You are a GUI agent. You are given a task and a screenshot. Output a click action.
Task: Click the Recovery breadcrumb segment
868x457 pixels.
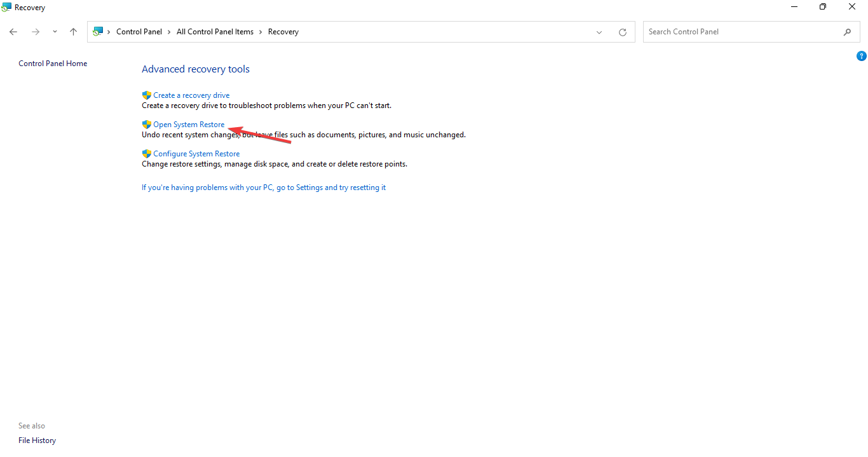click(x=283, y=32)
